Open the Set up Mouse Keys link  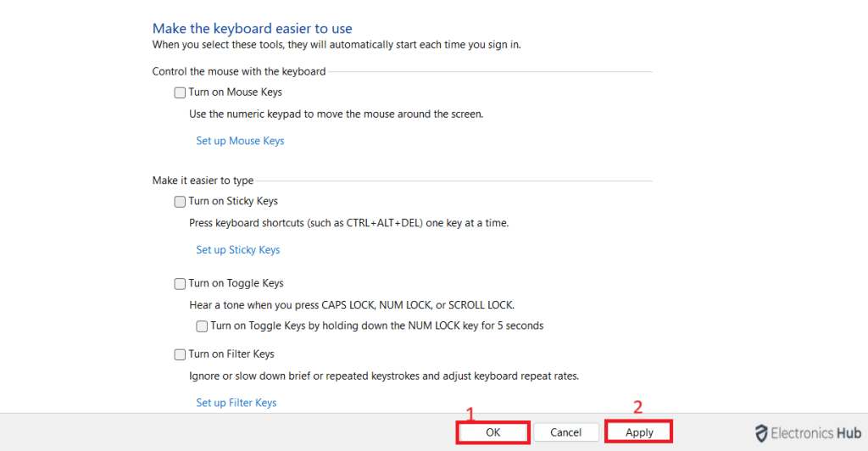pos(240,141)
